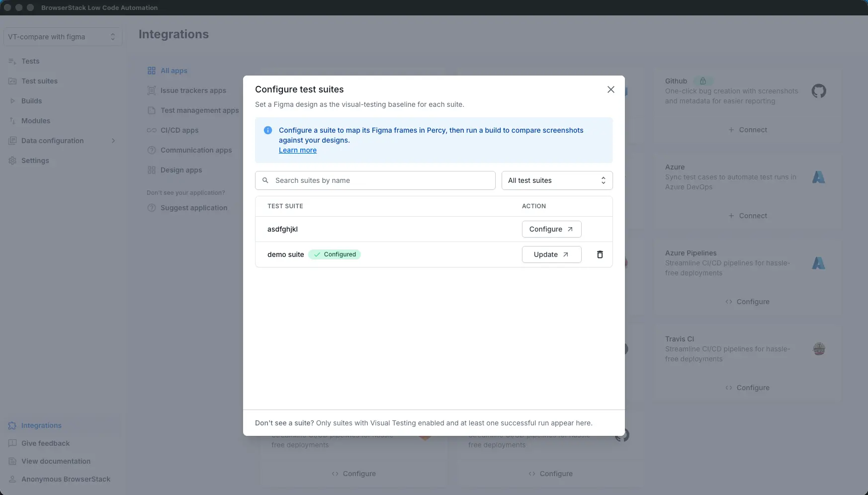The width and height of the screenshot is (868, 495).
Task: Open Anonymous BrowserStack user profile
Action: click(x=66, y=479)
